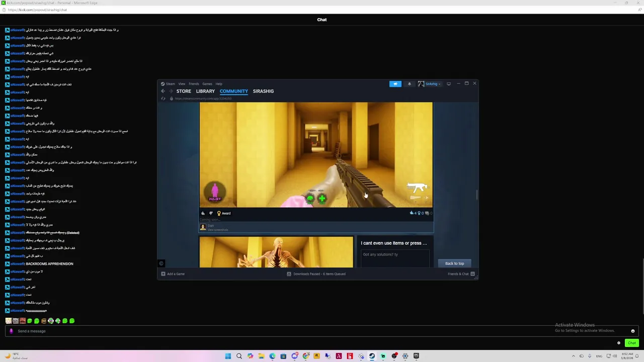
Task: Open Steam from the taskbar
Action: point(372,356)
